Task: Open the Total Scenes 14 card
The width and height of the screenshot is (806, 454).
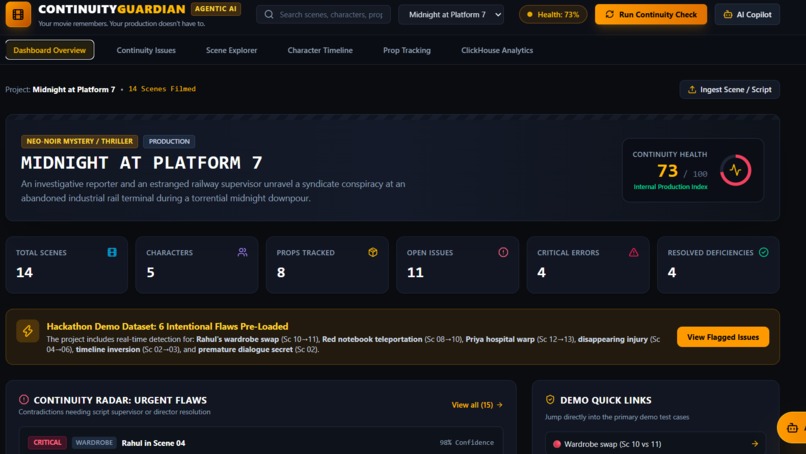Action: click(x=66, y=265)
